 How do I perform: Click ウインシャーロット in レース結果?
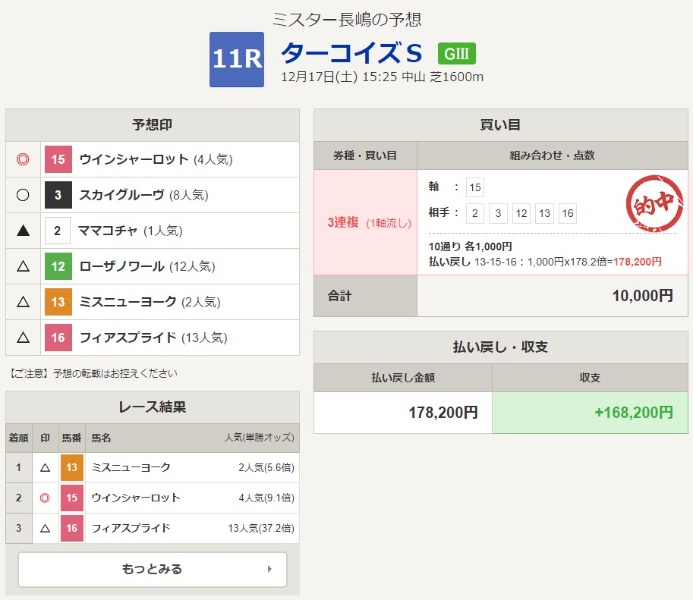[136, 498]
